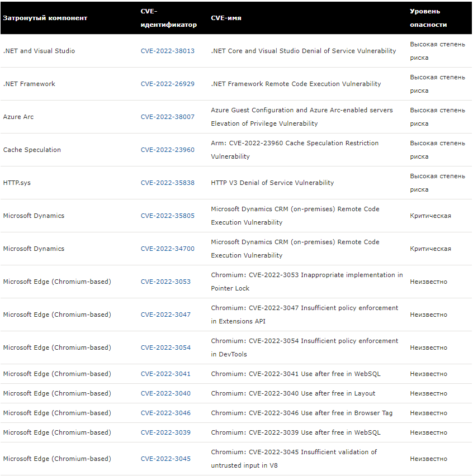The image size is (473, 476).
Task: Select the 'HTTP.sys' component cell
Action: click(17, 183)
